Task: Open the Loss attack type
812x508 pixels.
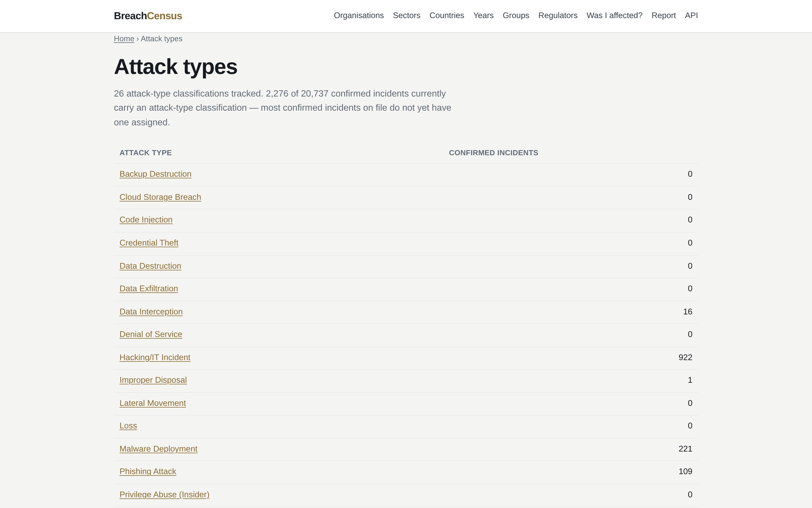Action: [128, 426]
